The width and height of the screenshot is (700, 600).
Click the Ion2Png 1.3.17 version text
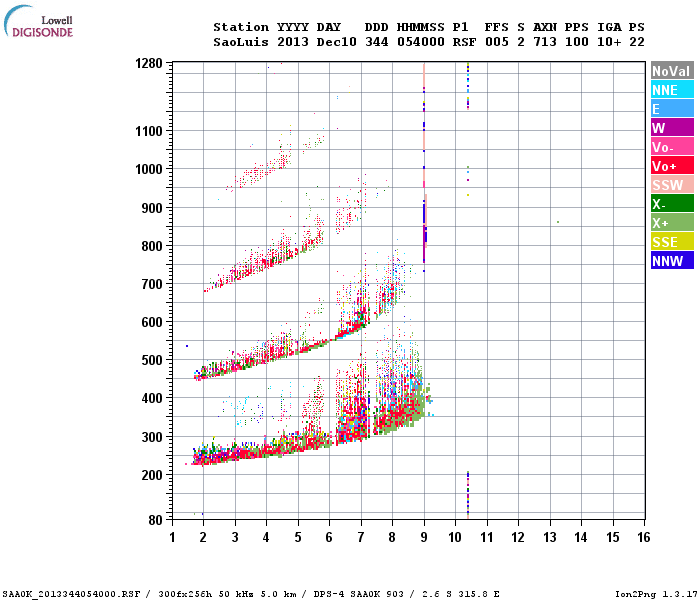click(656, 594)
